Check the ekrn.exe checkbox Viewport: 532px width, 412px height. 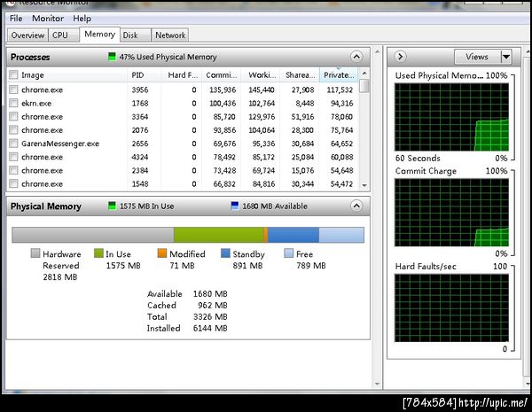(x=13, y=103)
